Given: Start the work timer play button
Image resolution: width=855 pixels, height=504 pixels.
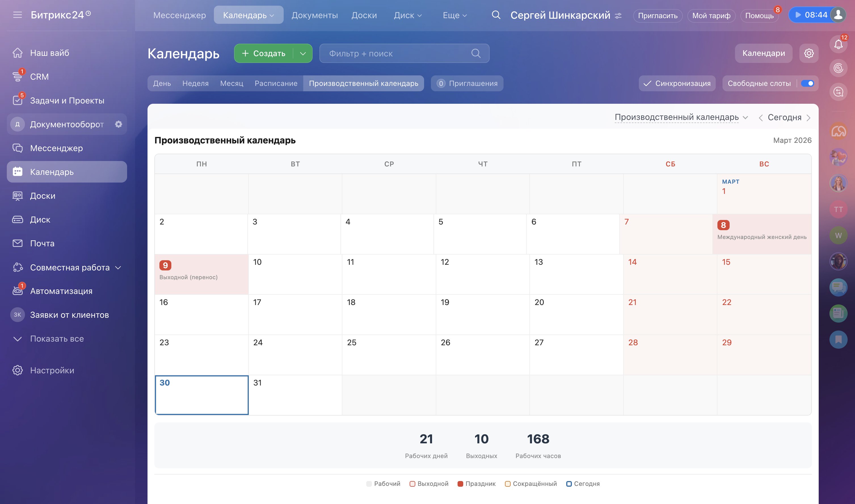Looking at the screenshot, I should click(x=798, y=15).
